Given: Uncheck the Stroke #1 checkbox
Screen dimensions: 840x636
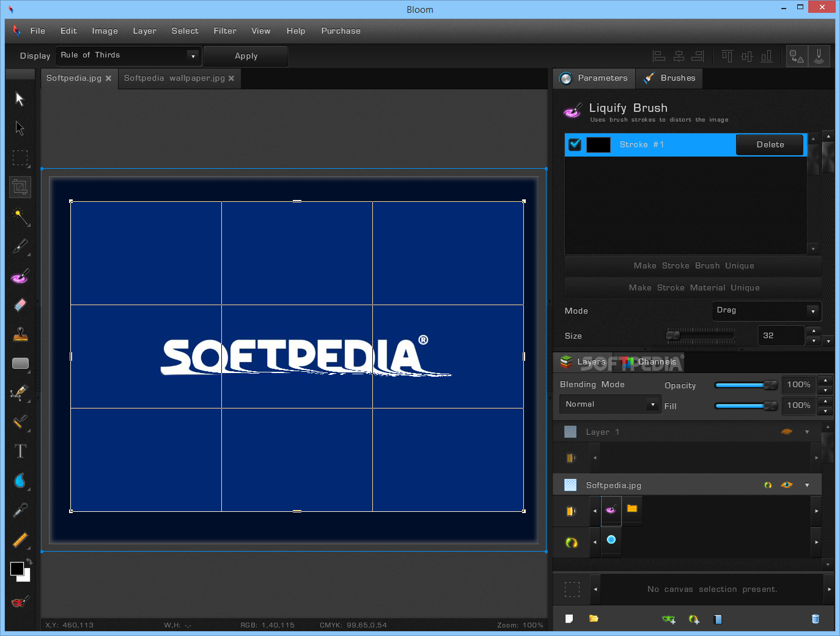Looking at the screenshot, I should click(x=575, y=145).
